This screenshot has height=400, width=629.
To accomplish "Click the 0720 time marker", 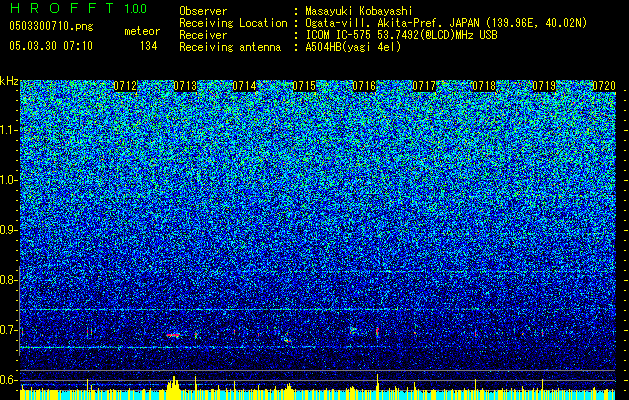I will pyautogui.click(x=604, y=86).
